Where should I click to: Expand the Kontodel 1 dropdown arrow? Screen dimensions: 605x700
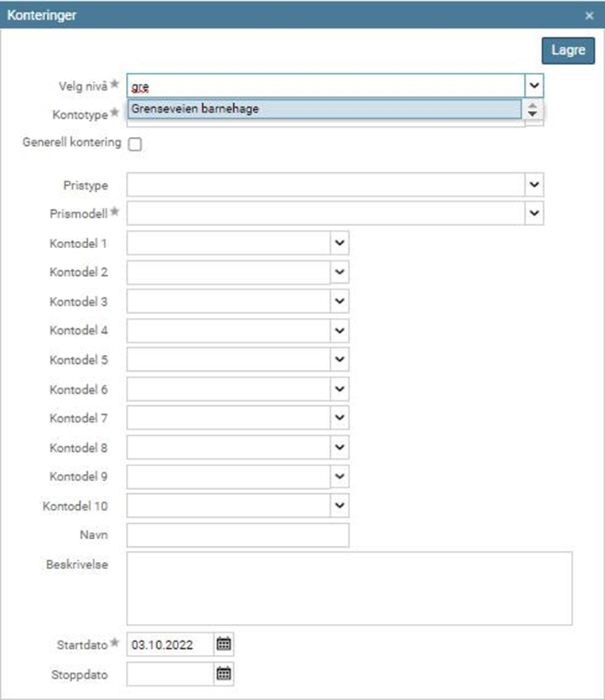pos(340,243)
